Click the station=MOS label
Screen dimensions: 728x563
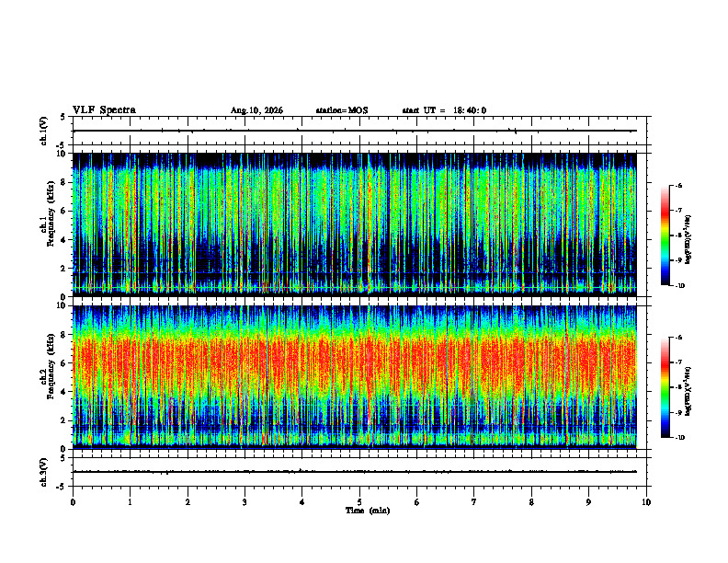[342, 110]
